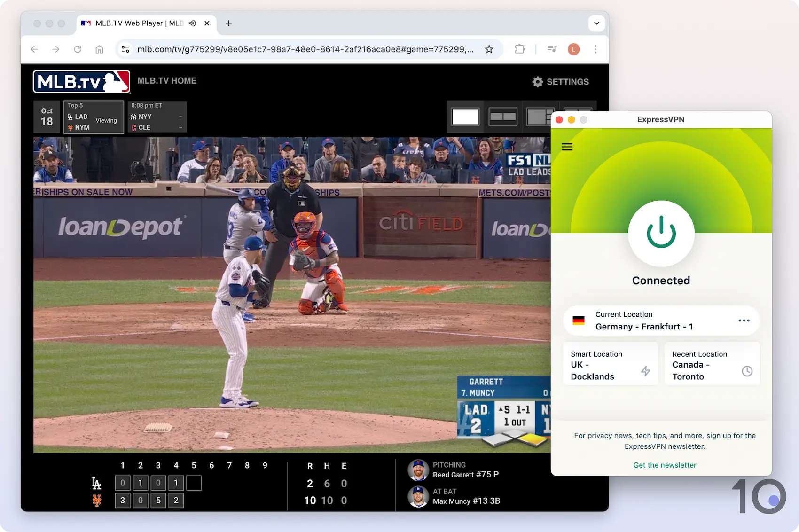This screenshot has width=799, height=532.
Task: Click the Get the newsletter link
Action: [665, 465]
